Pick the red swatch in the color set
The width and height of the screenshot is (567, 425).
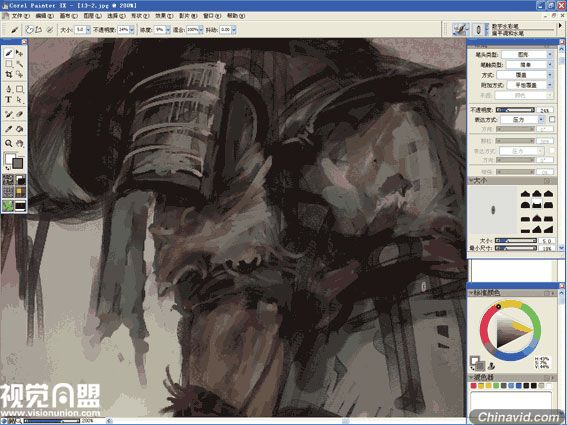[x=473, y=386]
